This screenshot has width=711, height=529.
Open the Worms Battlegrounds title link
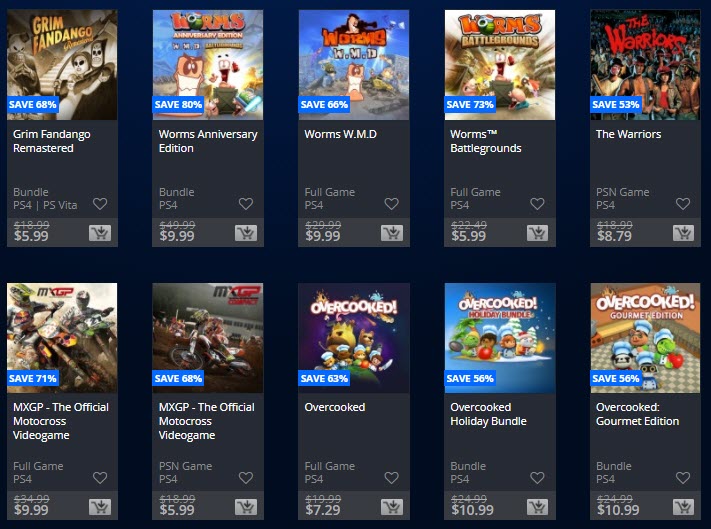tap(486, 141)
